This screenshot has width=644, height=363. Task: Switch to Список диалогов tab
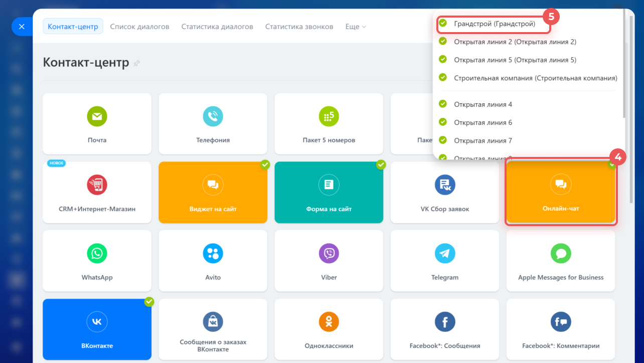click(x=139, y=27)
